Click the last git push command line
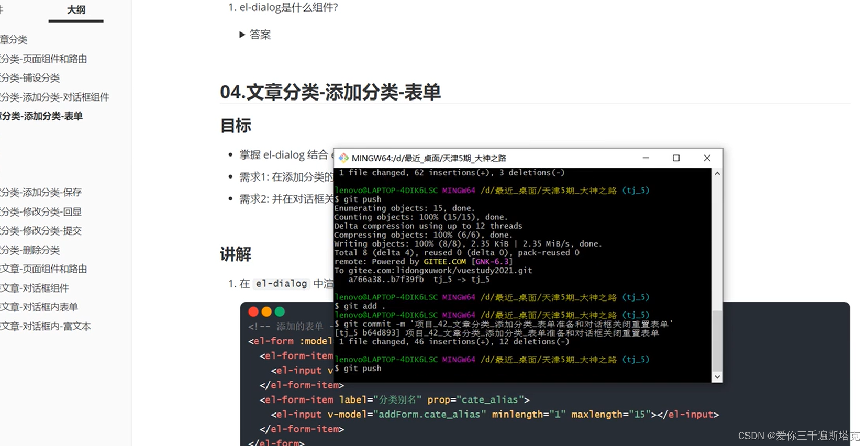Image resolution: width=868 pixels, height=446 pixels. coord(358,369)
